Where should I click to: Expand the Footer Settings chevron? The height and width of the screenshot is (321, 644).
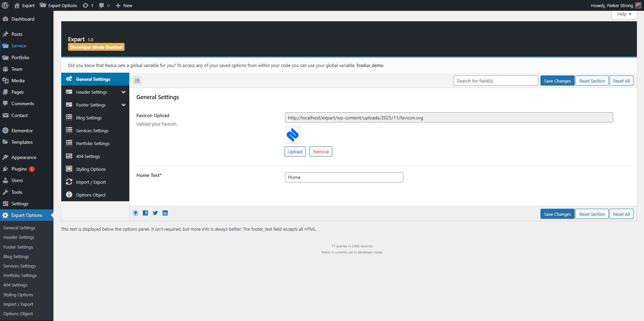[x=124, y=105]
